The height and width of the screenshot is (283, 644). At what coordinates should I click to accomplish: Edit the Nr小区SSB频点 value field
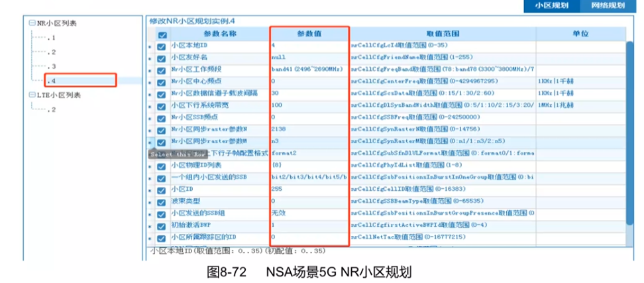pyautogui.click(x=309, y=117)
